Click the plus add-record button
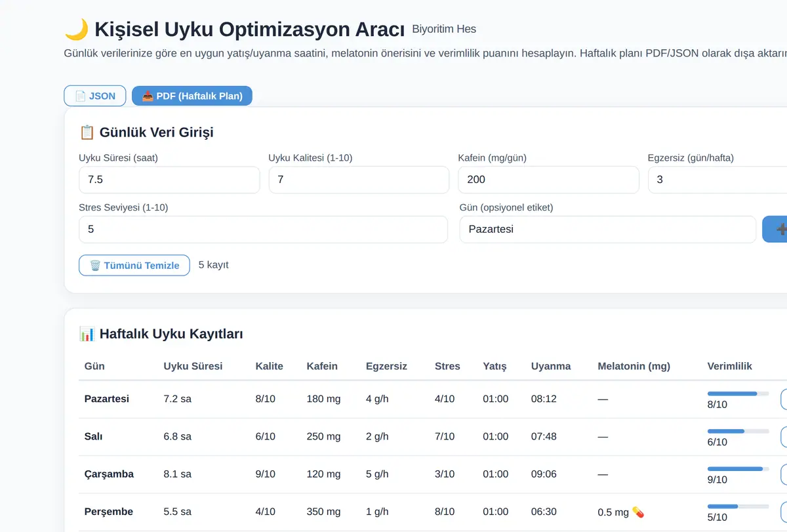Image resolution: width=787 pixels, height=532 pixels. pyautogui.click(x=776, y=230)
